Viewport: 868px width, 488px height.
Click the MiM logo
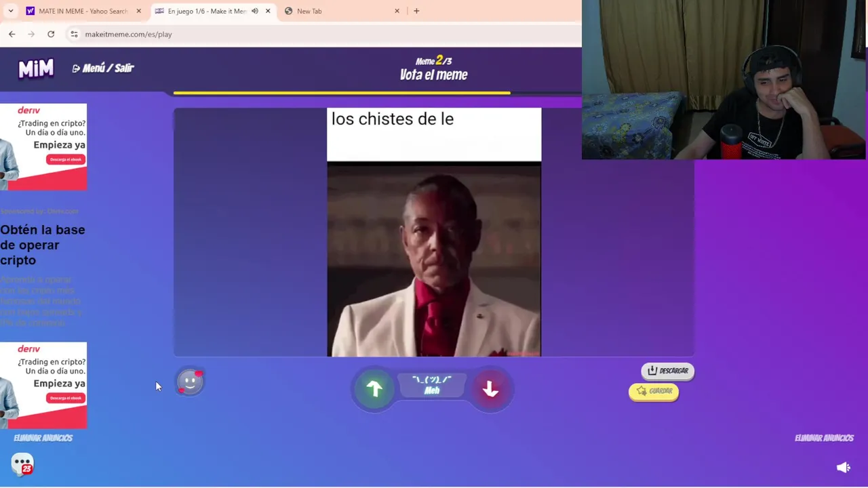[x=36, y=68]
